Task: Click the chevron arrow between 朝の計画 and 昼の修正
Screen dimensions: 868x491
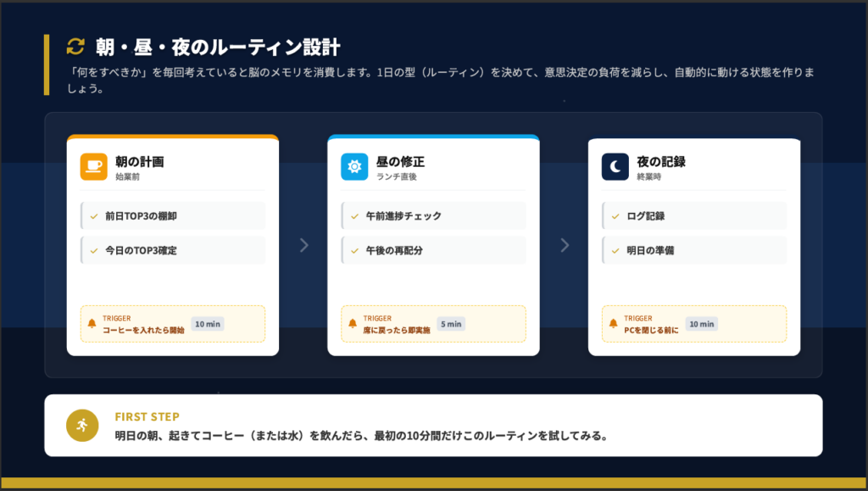Action: [303, 245]
